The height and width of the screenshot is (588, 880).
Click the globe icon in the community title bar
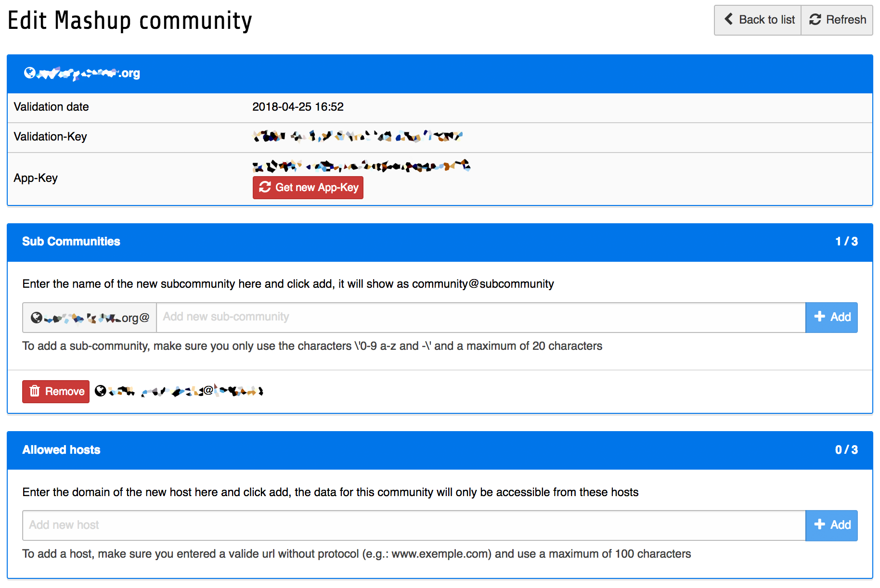30,73
